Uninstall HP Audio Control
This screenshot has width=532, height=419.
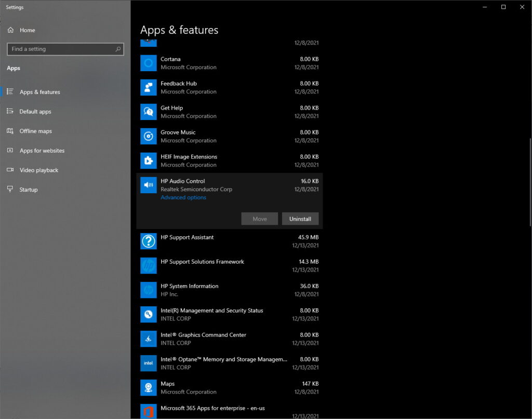click(300, 219)
